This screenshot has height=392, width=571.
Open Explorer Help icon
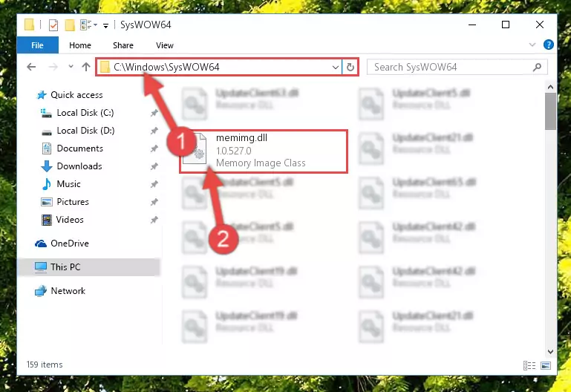point(549,45)
